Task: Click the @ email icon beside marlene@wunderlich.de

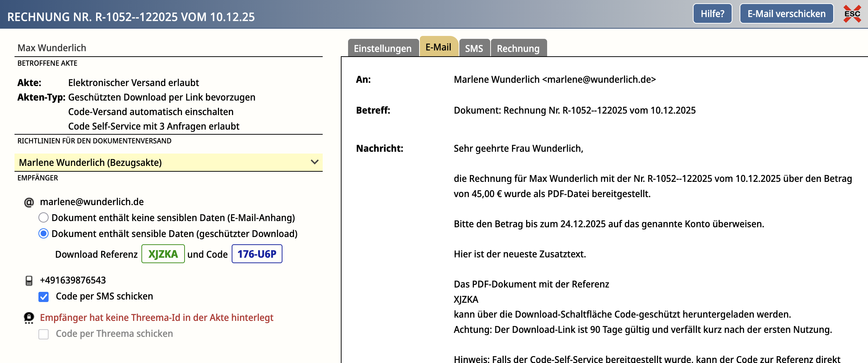Action: [29, 202]
